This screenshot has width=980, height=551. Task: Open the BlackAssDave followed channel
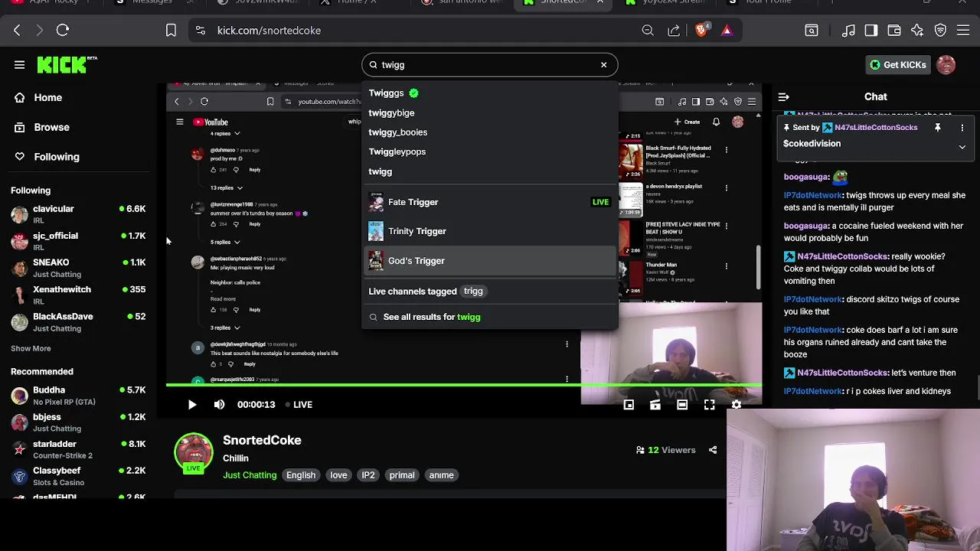(78, 322)
